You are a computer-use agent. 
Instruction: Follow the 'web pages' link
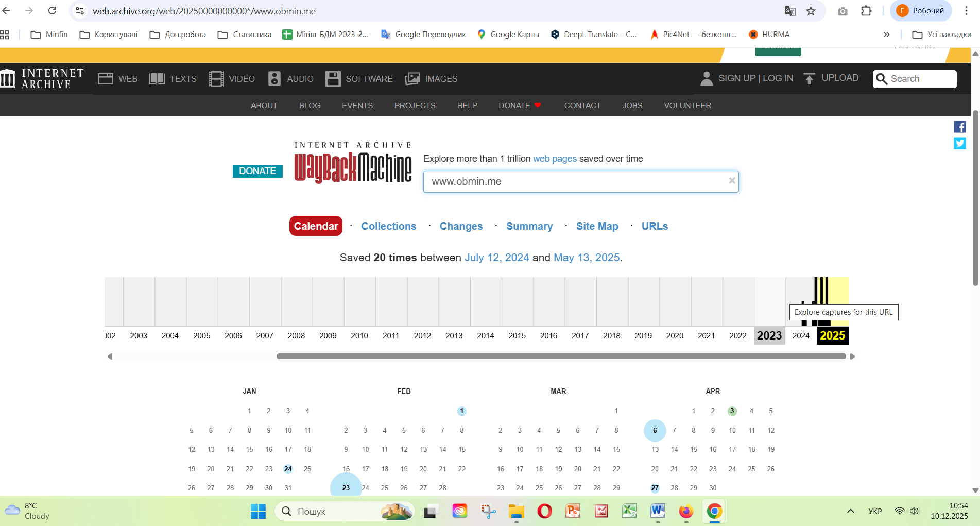[555, 159]
